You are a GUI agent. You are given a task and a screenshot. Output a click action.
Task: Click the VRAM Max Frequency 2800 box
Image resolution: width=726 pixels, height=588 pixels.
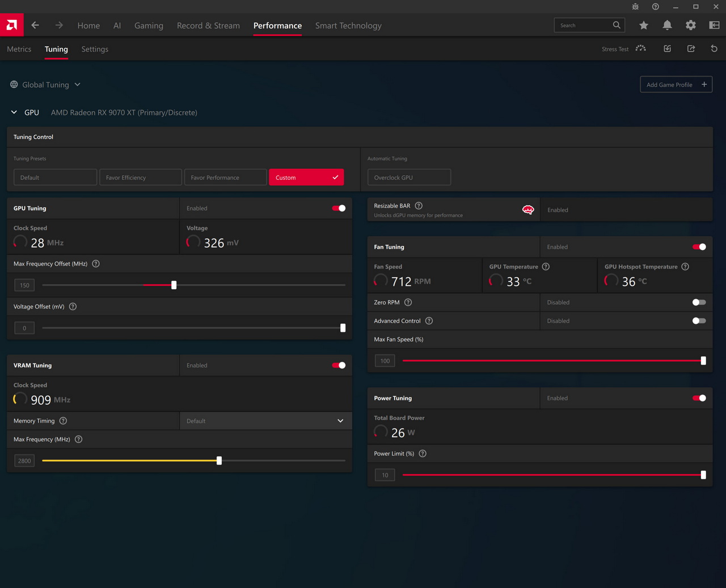[x=24, y=460]
